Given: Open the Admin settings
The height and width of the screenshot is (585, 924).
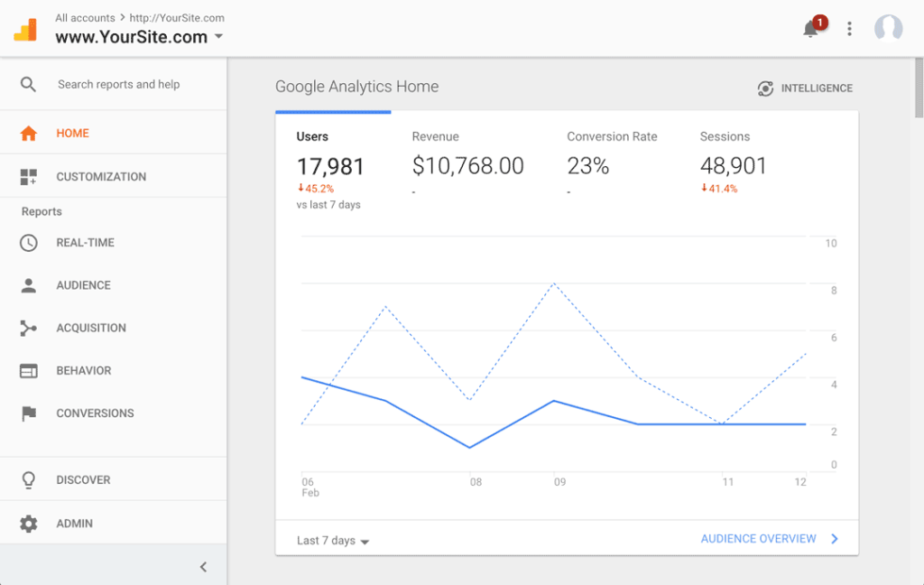Looking at the screenshot, I should tap(75, 523).
